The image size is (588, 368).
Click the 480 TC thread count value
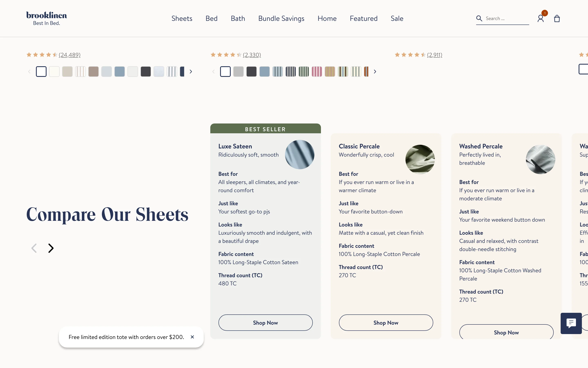pos(227,284)
